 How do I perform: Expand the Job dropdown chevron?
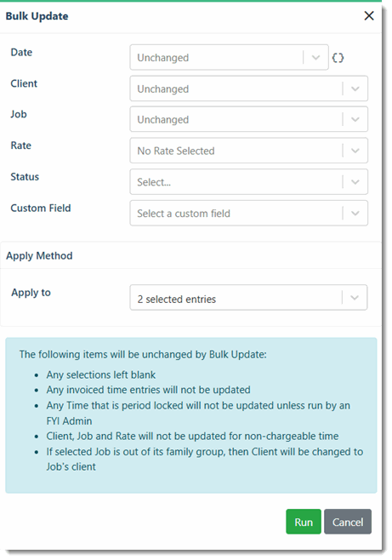coord(355,120)
